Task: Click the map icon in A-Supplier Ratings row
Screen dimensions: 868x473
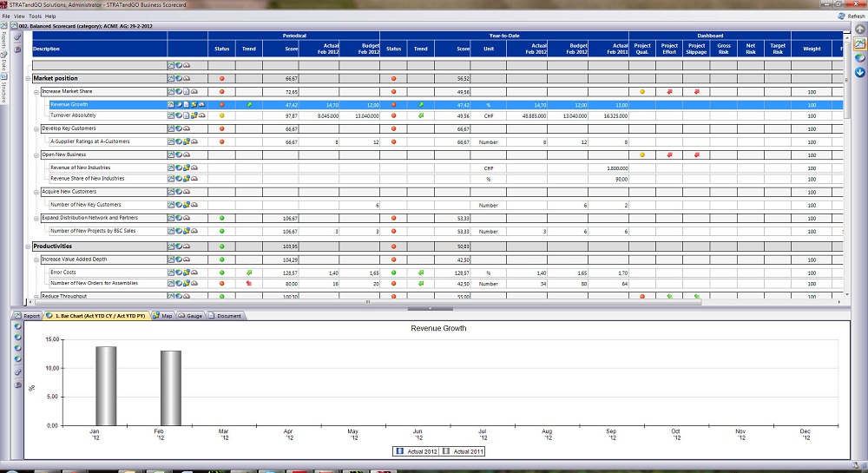Action: click(184, 141)
